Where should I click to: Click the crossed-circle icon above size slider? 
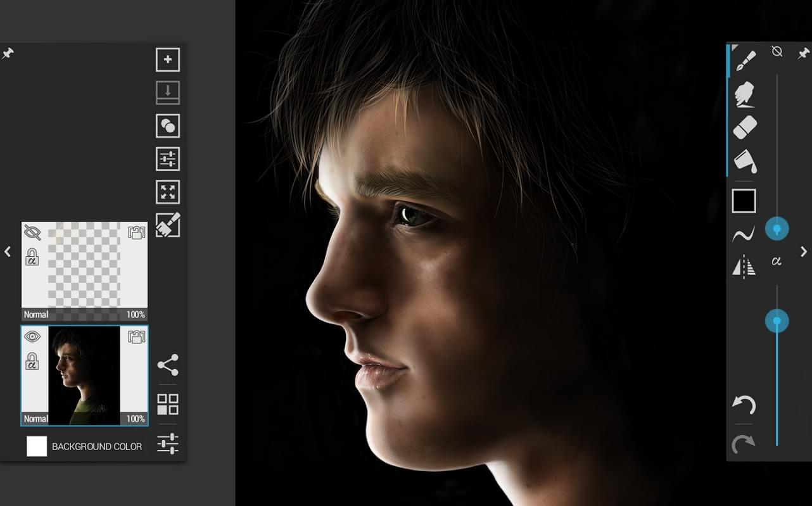pyautogui.click(x=777, y=51)
